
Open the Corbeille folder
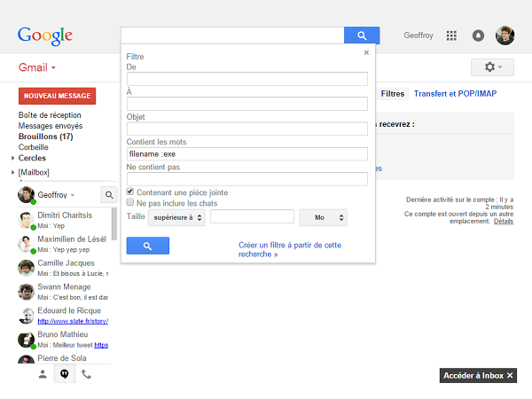tap(34, 147)
